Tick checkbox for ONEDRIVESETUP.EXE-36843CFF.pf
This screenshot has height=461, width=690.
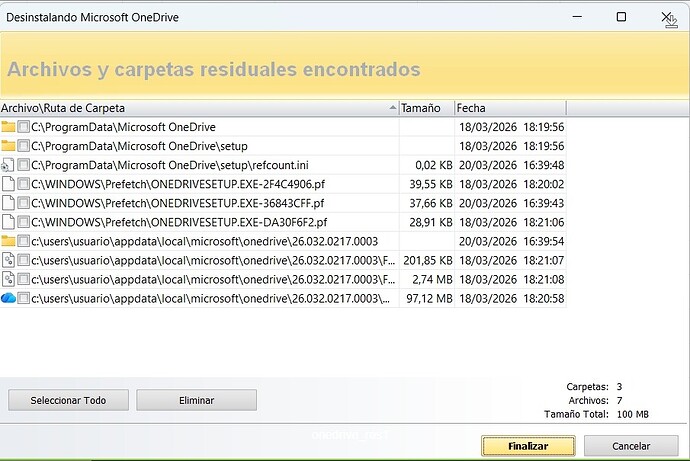[23, 203]
